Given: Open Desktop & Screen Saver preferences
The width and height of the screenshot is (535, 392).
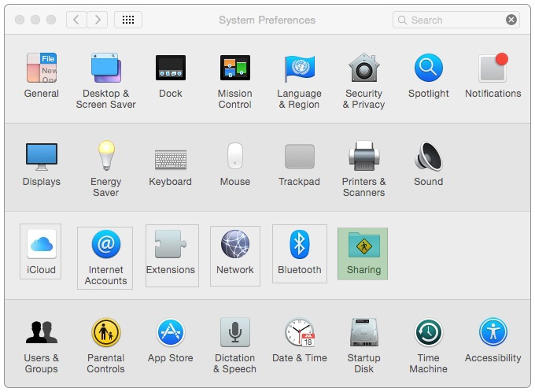Looking at the screenshot, I should 105,81.
